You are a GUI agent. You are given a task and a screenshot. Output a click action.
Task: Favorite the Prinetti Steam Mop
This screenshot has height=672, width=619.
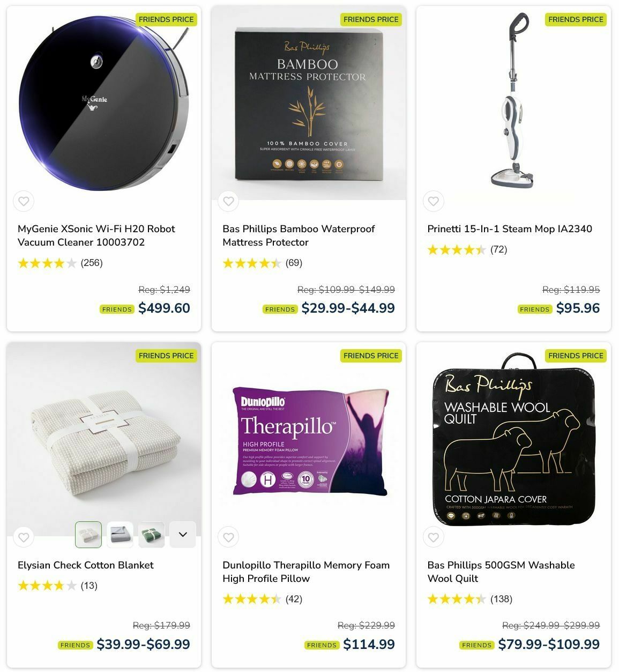434,202
